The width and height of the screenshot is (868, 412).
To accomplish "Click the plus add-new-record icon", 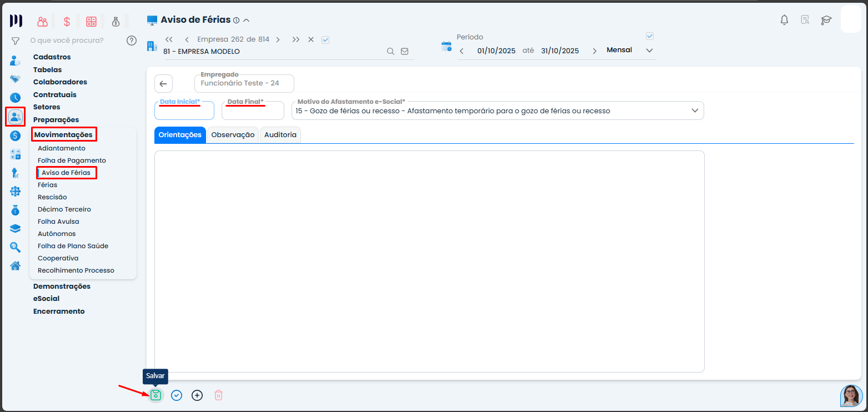I will click(x=197, y=395).
